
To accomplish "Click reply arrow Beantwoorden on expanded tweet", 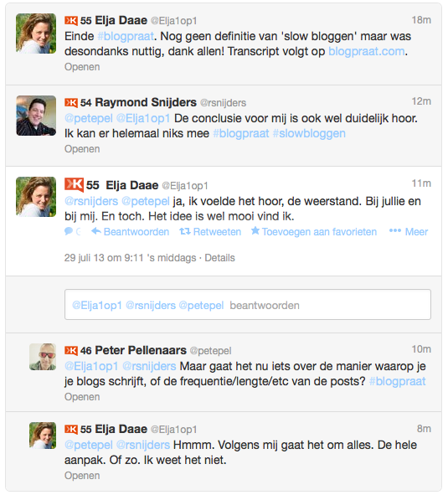I will point(131,232).
